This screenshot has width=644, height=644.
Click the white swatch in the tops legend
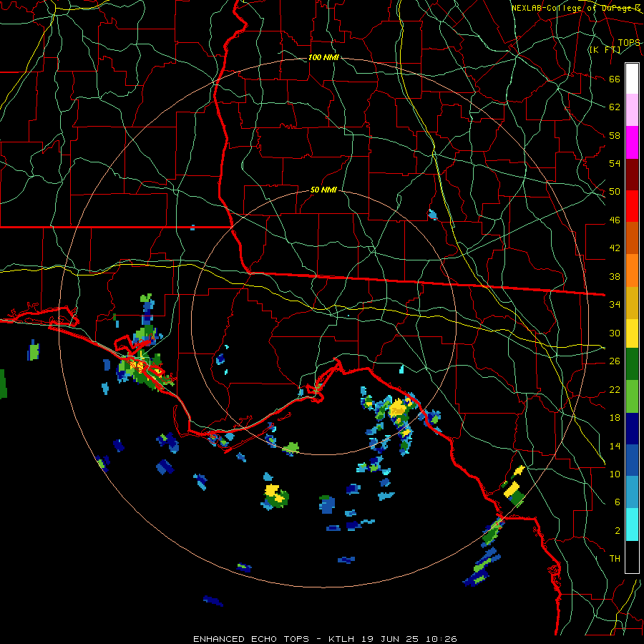click(632, 79)
